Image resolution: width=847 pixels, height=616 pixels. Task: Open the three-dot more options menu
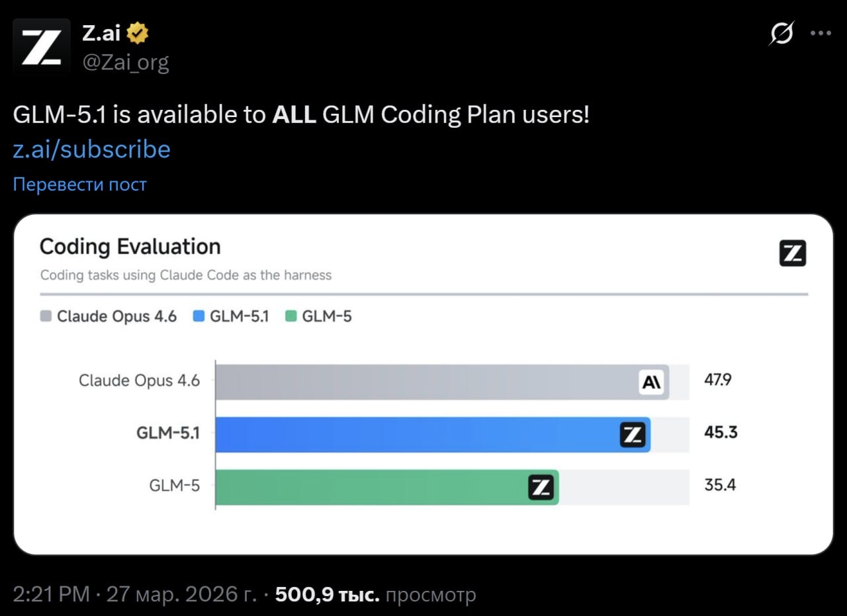point(821,33)
